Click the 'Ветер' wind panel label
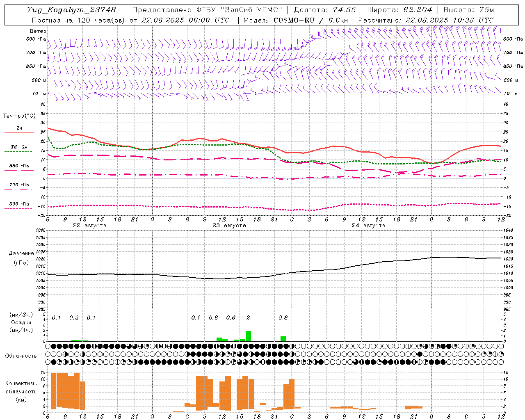Image resolution: width=525 pixels, height=420 pixels. click(38, 31)
